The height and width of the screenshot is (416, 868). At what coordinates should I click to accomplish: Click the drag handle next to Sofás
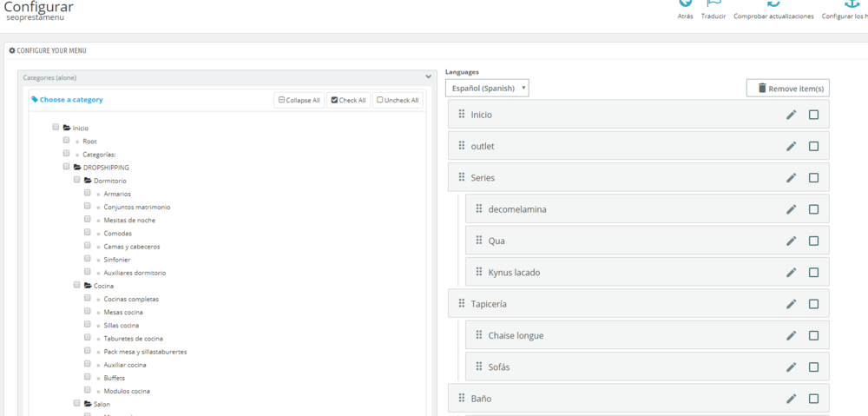[x=479, y=366]
